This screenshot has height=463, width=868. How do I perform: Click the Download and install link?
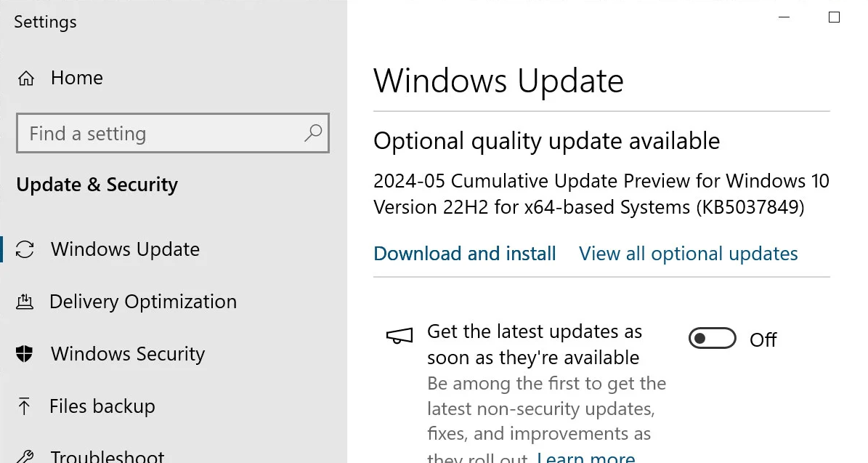tap(465, 254)
